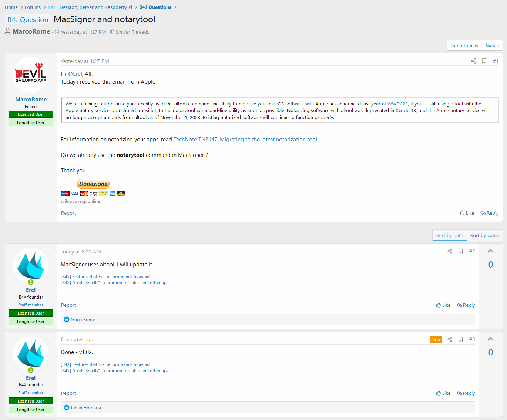
Task: Click 'Today at 6:00 AM' timestamp
Action: pyautogui.click(x=81, y=252)
